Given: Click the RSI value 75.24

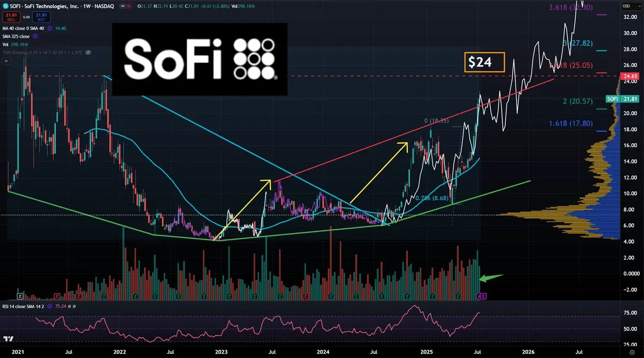Looking at the screenshot, I should pos(61,306).
